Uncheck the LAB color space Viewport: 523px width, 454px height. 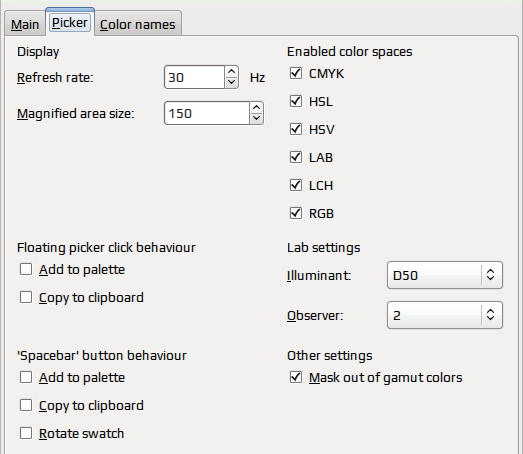click(296, 157)
